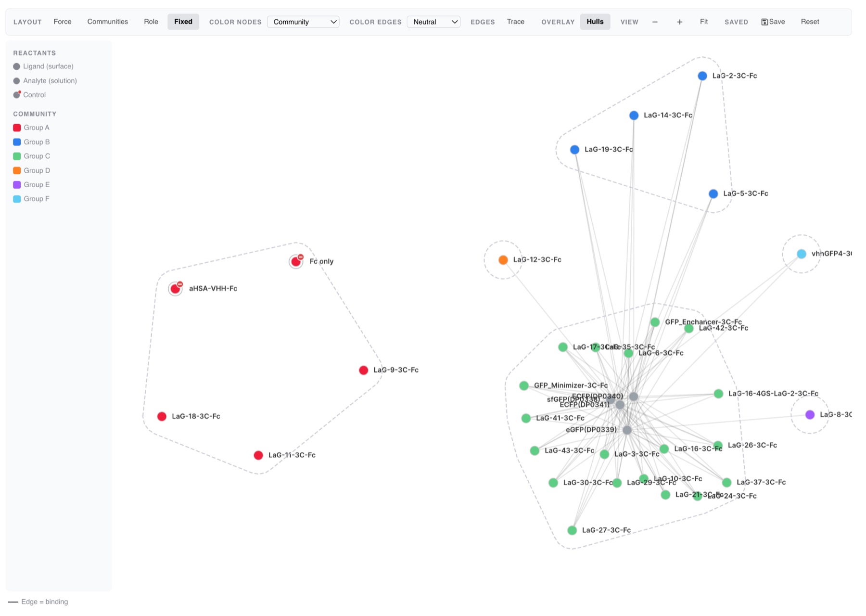This screenshot has width=866, height=616.
Task: Zoom out with the minus button
Action: (x=655, y=22)
